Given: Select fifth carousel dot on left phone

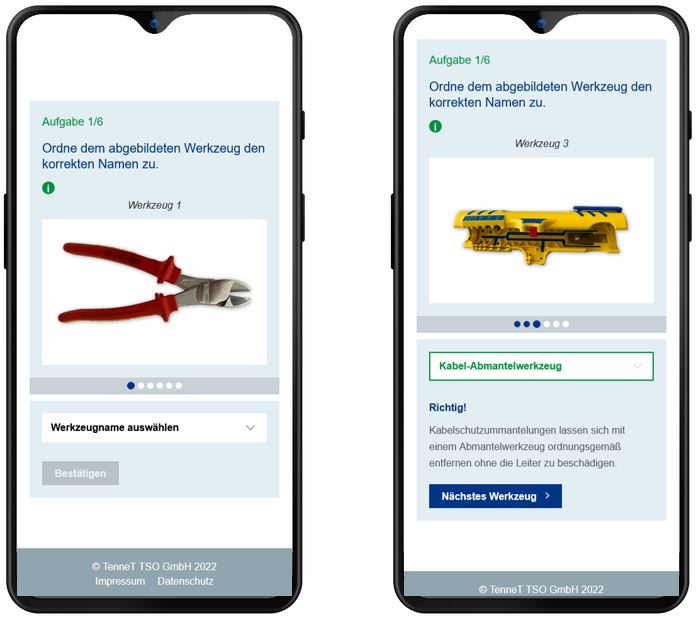Looking at the screenshot, I should click(169, 386).
